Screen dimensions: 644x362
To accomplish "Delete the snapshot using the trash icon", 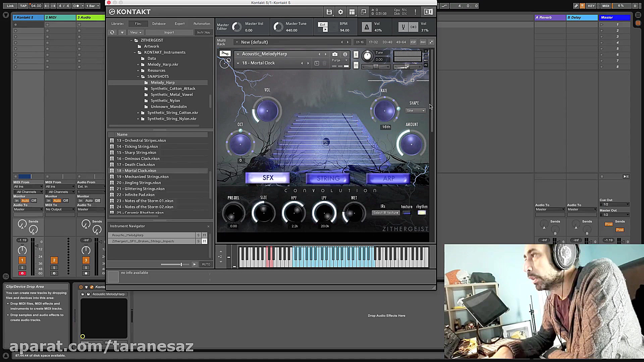I will tap(324, 63).
